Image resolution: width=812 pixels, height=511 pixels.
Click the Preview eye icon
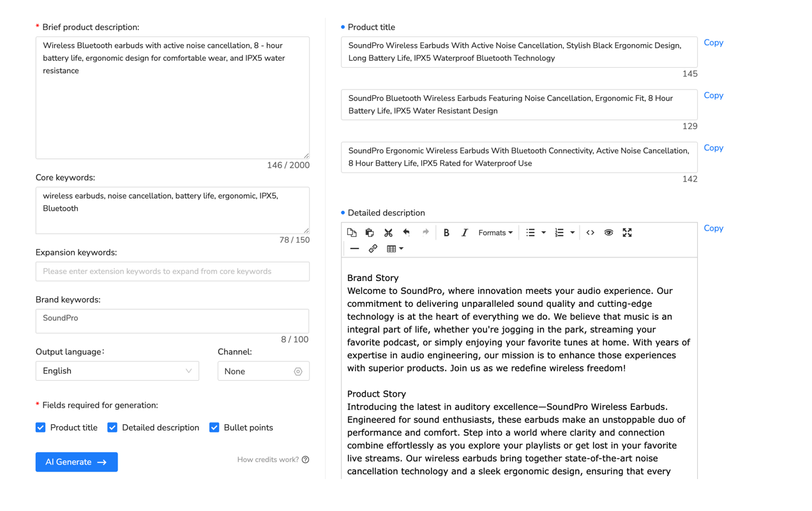[x=608, y=233]
